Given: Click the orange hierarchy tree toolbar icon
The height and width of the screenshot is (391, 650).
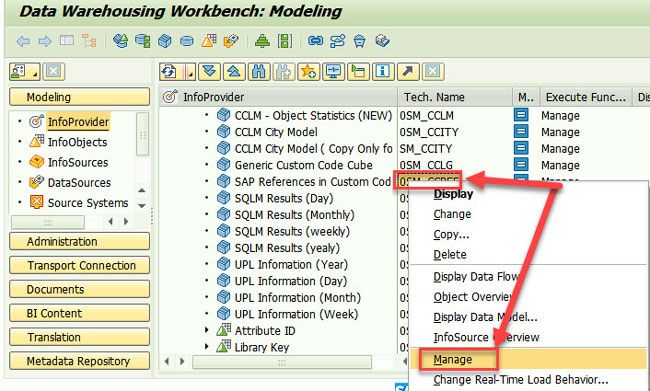Looking at the screenshot, I should (x=89, y=41).
